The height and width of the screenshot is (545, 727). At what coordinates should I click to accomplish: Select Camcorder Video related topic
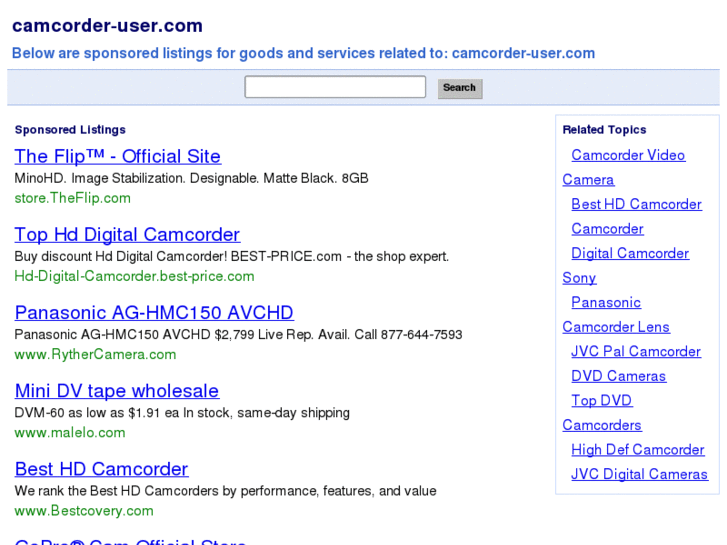(x=628, y=155)
